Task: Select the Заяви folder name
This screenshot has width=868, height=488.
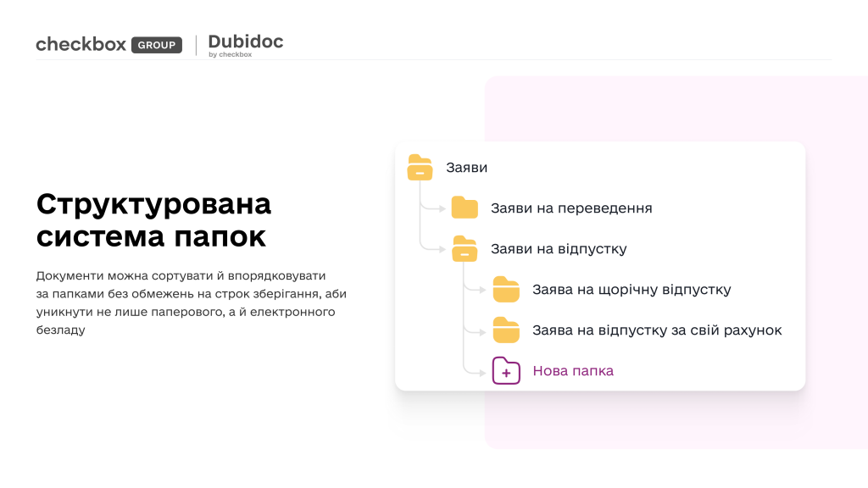Action: [x=467, y=168]
